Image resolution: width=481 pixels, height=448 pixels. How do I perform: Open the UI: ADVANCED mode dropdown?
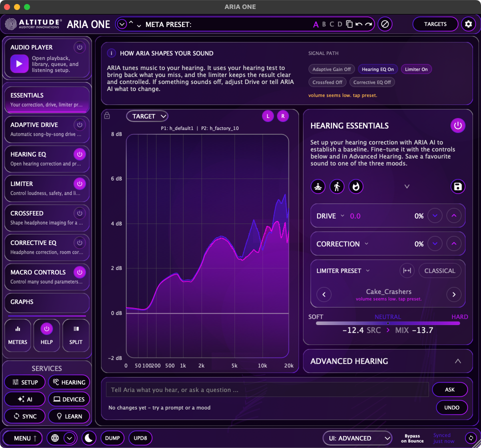pyautogui.click(x=357, y=438)
